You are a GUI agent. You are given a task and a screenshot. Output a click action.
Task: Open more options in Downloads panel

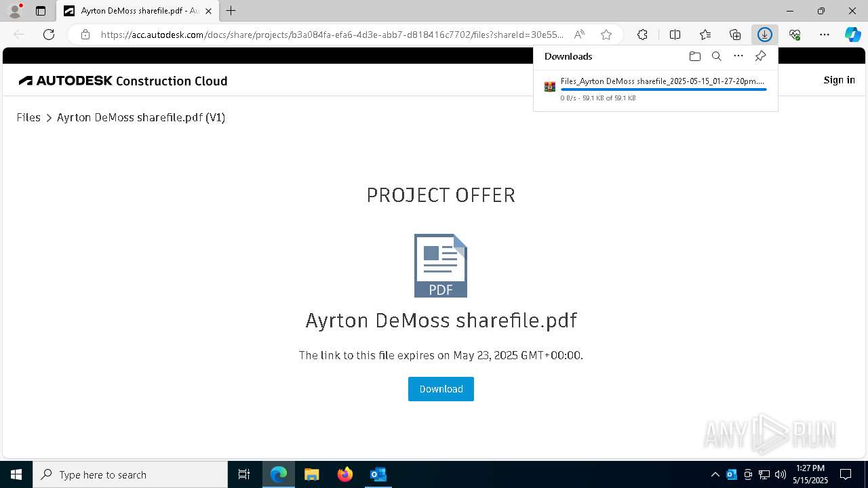[x=738, y=56]
